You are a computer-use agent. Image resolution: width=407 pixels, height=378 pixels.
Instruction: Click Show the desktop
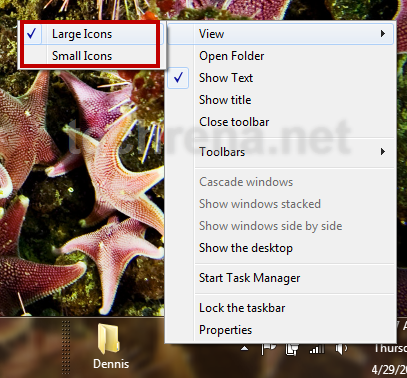[281, 248]
